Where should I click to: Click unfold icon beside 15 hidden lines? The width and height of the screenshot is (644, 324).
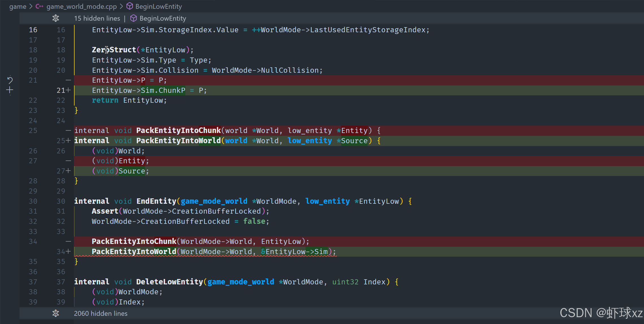[56, 18]
